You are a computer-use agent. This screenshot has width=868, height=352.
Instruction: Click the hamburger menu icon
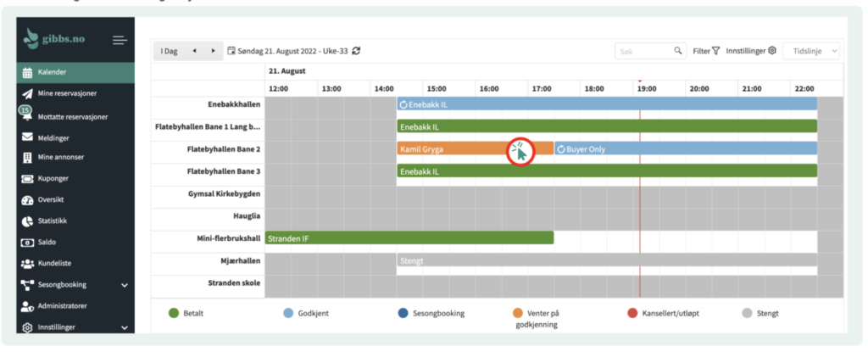click(x=120, y=41)
